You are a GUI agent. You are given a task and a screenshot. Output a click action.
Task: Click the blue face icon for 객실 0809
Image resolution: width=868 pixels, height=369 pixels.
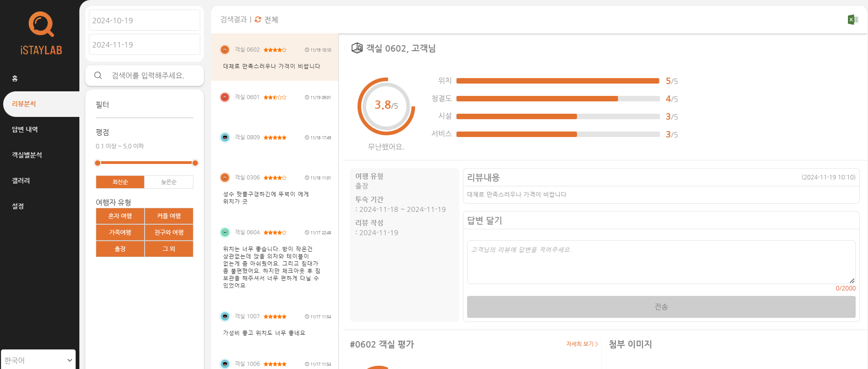[x=225, y=137]
